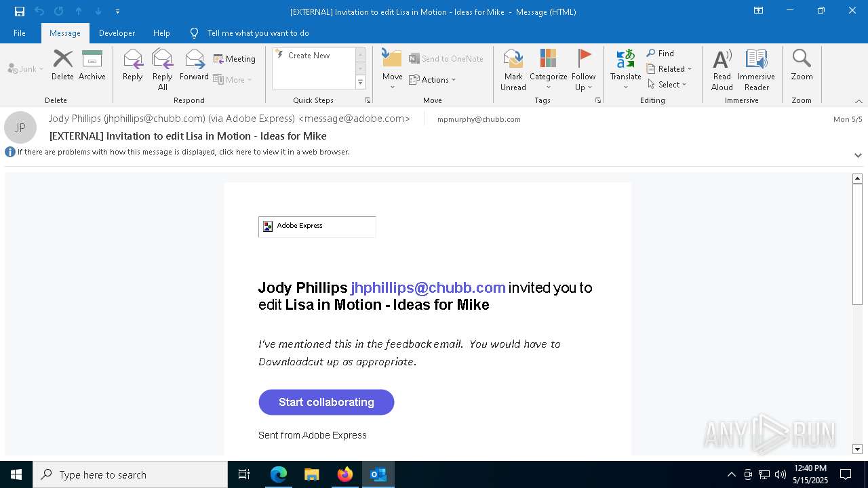Click Start collaborating button
Screen dimensions: 868x488
[326, 402]
